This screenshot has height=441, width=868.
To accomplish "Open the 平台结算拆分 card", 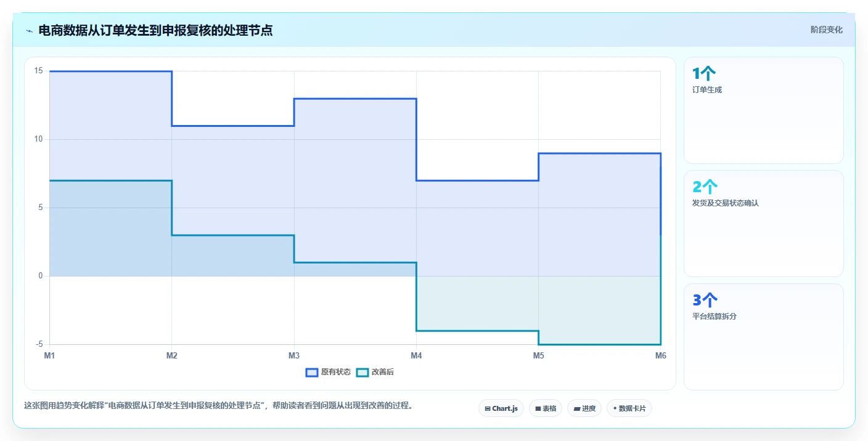I will coord(764,337).
